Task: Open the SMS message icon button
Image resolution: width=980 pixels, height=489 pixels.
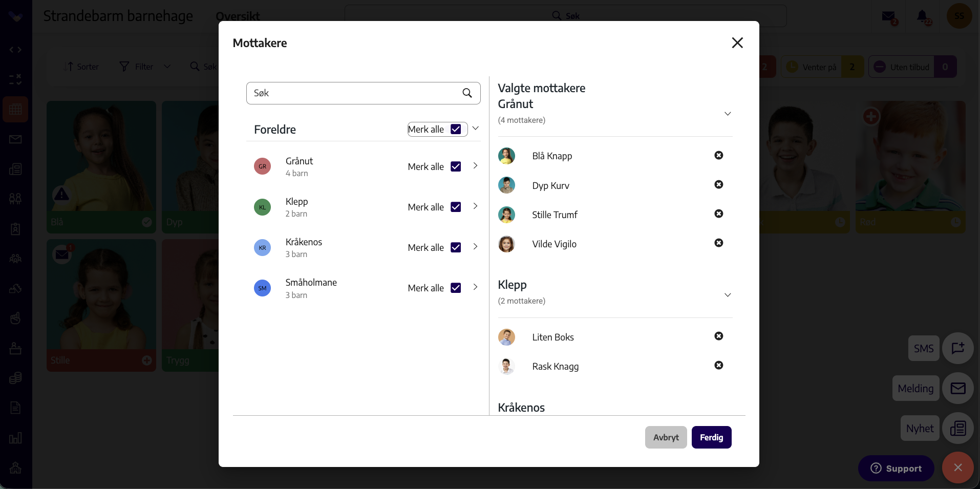Action: (x=957, y=348)
